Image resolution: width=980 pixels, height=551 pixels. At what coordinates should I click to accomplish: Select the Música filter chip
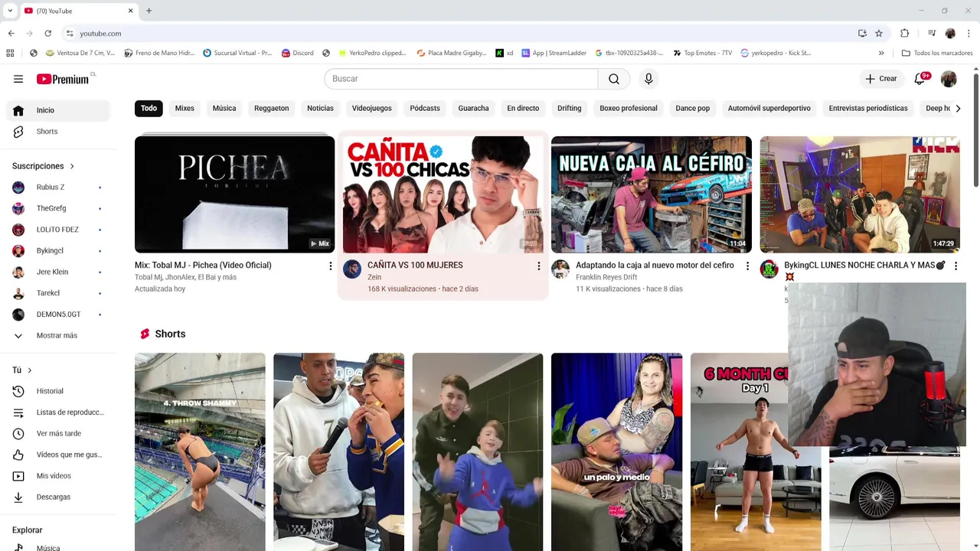[224, 108]
